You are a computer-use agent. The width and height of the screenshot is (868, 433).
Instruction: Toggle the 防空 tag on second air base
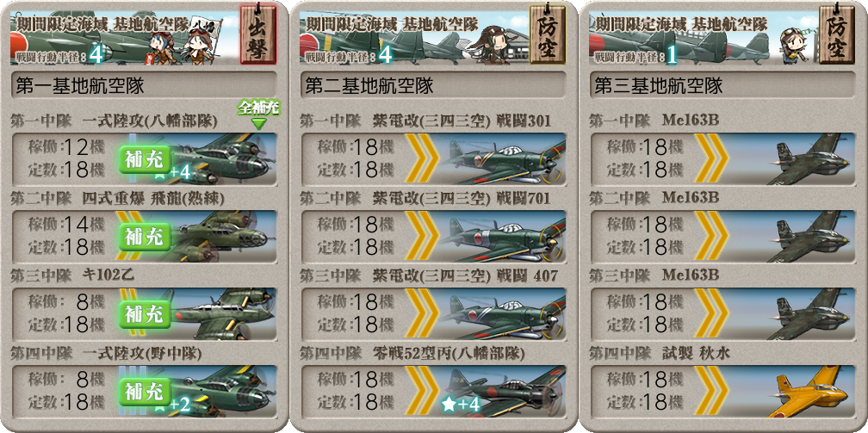tap(547, 34)
